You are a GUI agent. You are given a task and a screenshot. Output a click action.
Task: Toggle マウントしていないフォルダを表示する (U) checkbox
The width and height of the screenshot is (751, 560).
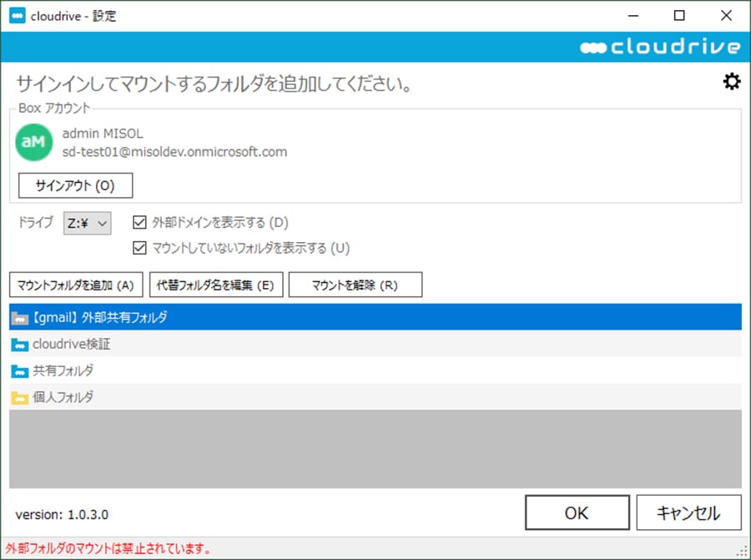coord(139,248)
